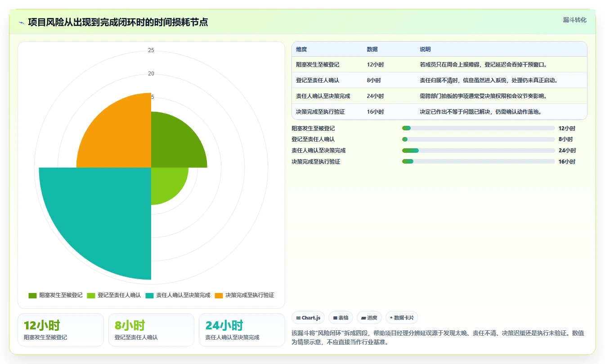Click the 进度 tag chip

[x=369, y=318]
